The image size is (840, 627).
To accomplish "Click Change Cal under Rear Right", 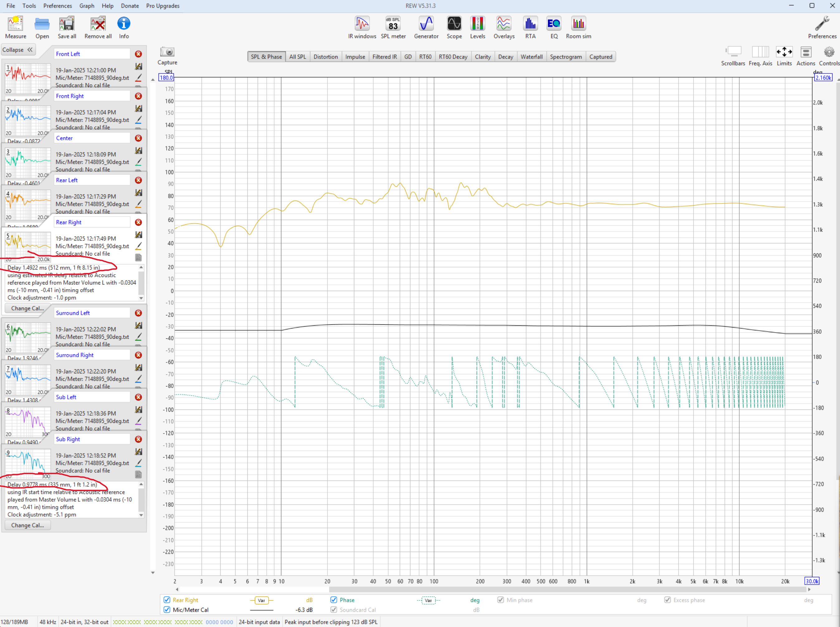I will (28, 308).
